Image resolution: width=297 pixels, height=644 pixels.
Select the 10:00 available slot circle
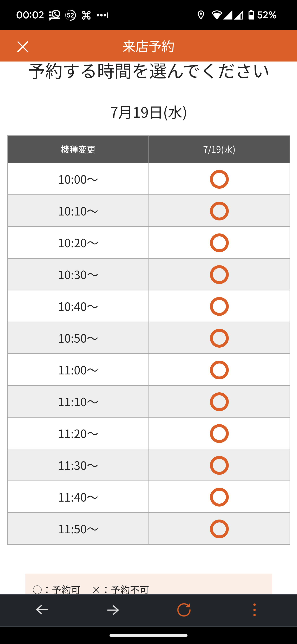click(219, 179)
